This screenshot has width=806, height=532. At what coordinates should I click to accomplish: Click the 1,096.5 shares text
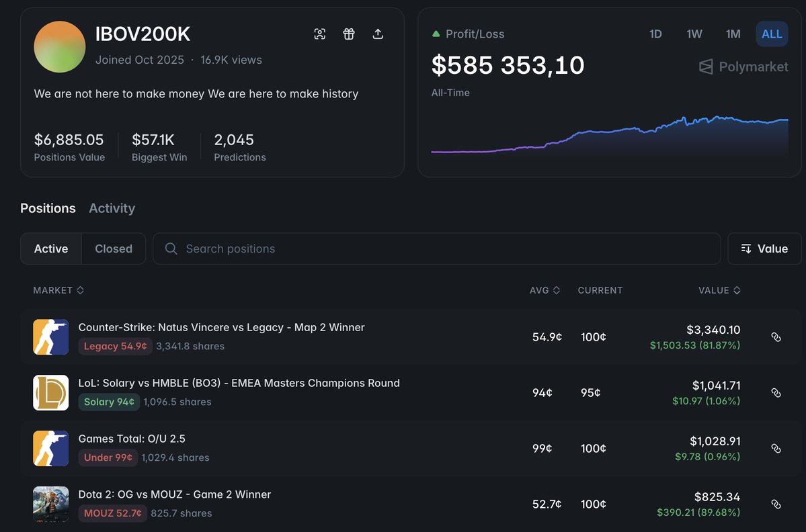pos(177,402)
